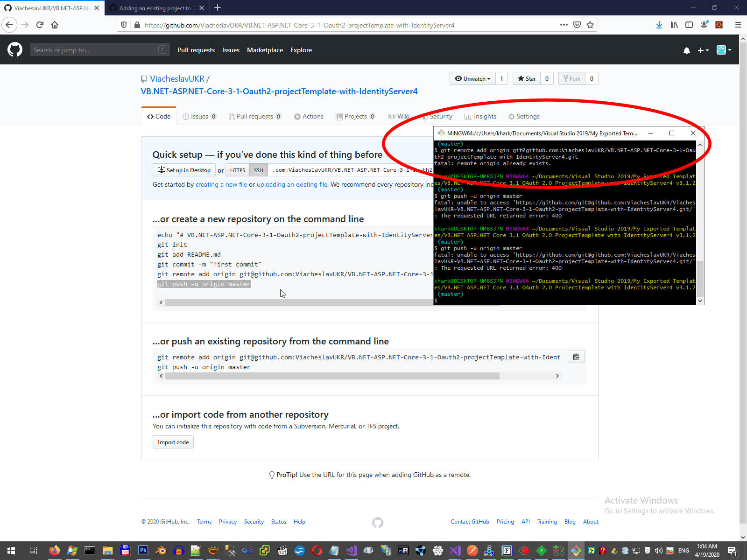Select the repository Insights tab
The height and width of the screenshot is (560, 747).
pos(480,116)
